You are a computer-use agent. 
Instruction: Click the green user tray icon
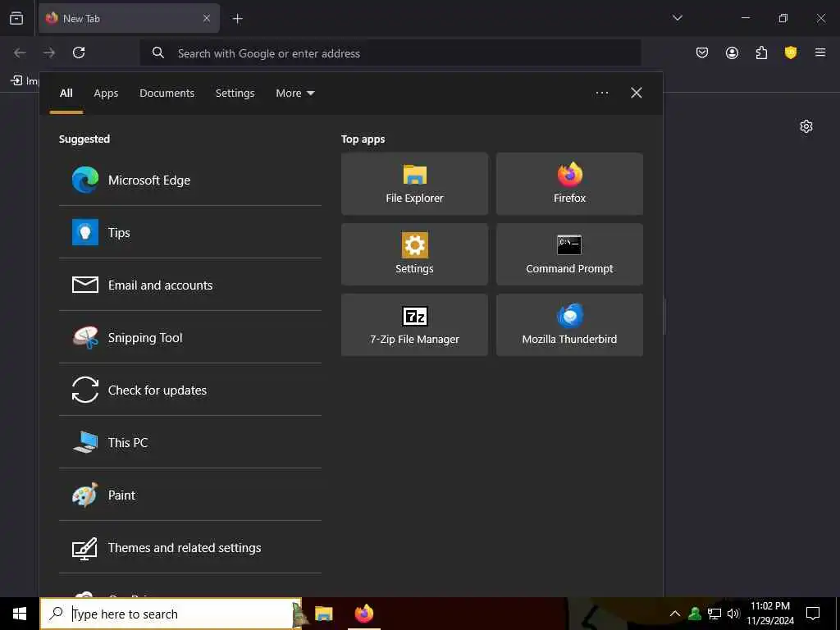pyautogui.click(x=695, y=614)
